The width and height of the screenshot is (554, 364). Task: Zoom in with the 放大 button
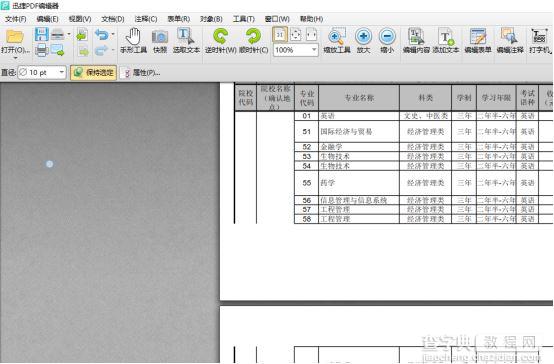pyautogui.click(x=363, y=41)
